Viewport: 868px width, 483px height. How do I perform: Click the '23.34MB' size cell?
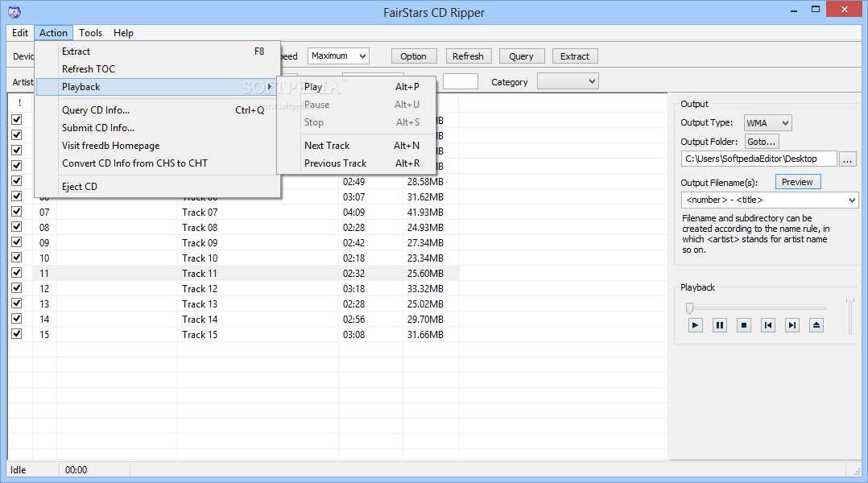[x=425, y=258]
